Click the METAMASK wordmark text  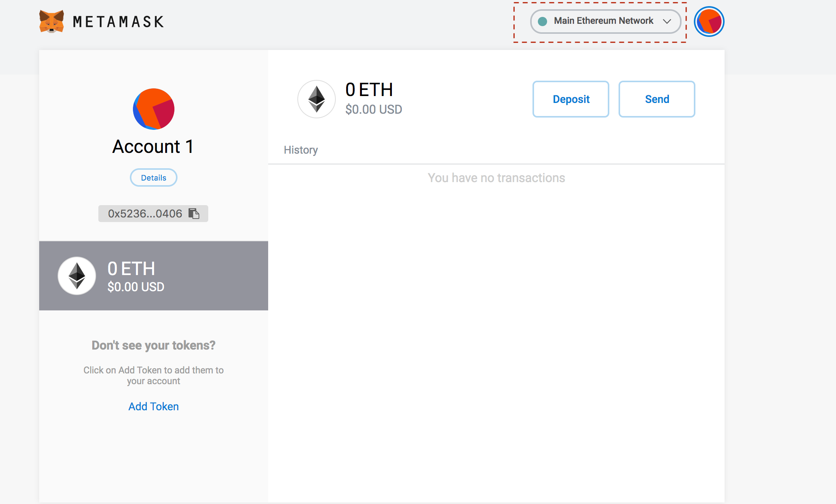[118, 22]
